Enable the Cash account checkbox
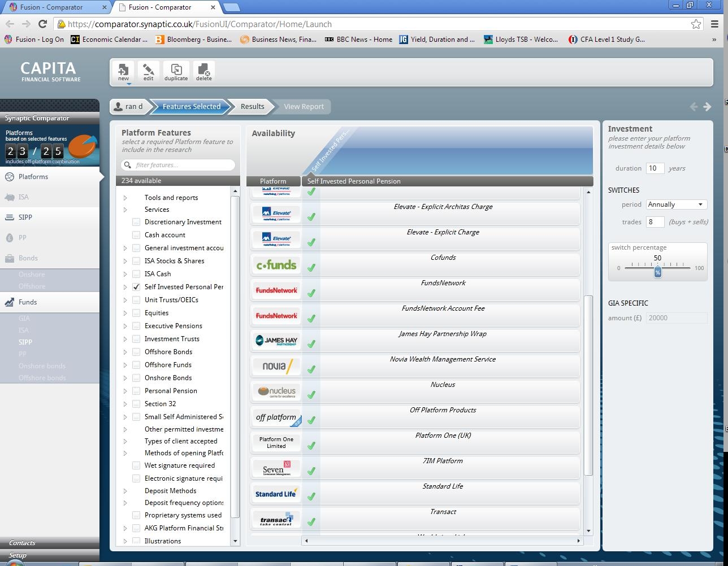 point(136,235)
